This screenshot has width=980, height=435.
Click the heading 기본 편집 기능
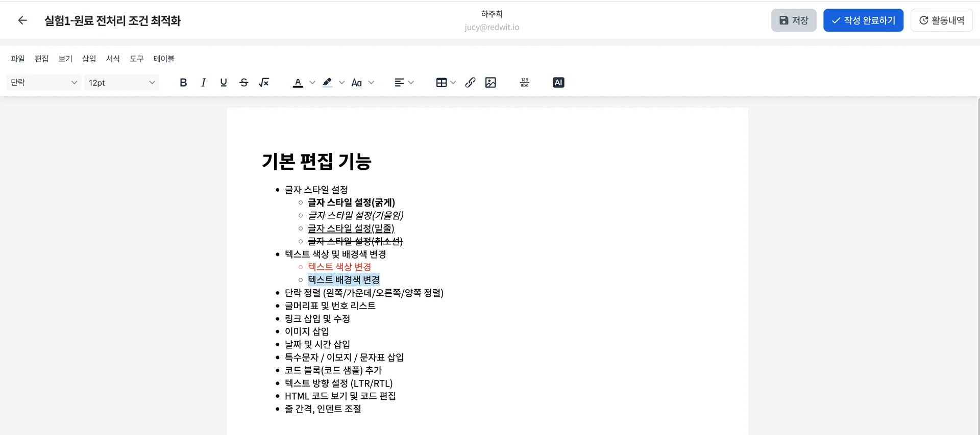(316, 161)
